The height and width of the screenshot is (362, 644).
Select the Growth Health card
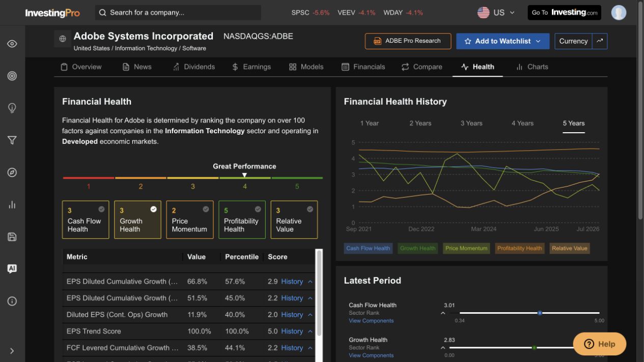tap(137, 220)
